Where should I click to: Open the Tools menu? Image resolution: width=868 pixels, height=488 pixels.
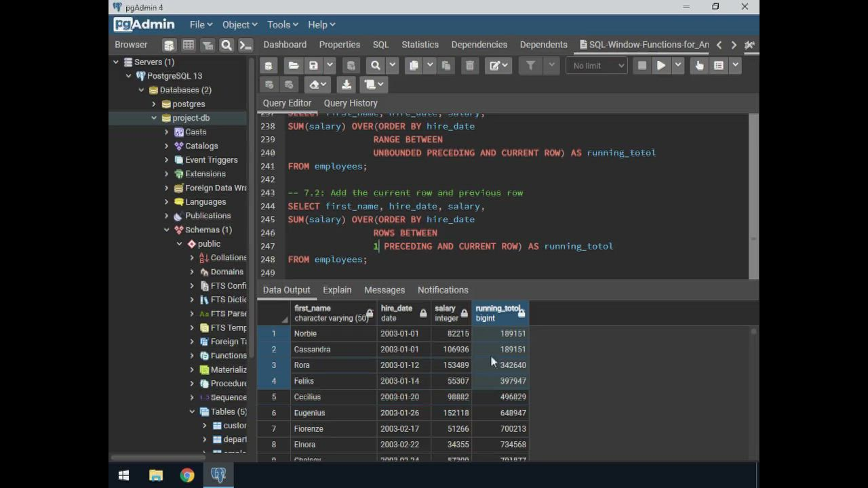[282, 24]
